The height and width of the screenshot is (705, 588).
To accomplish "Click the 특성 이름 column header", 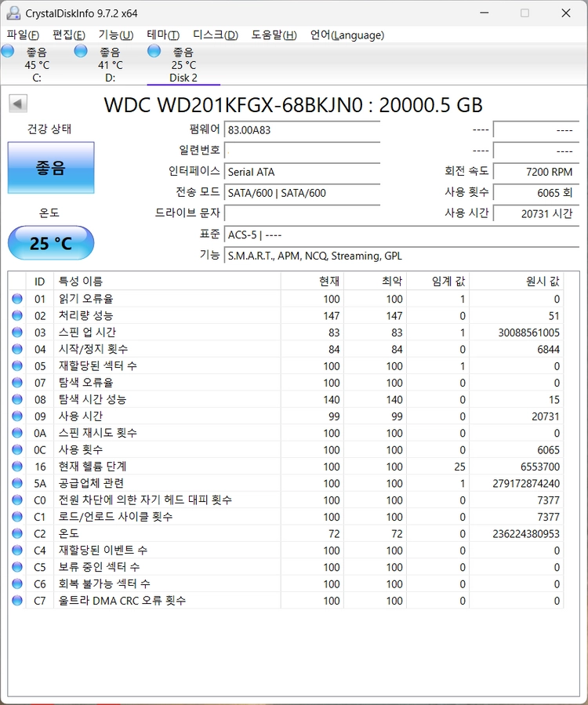I will [167, 282].
